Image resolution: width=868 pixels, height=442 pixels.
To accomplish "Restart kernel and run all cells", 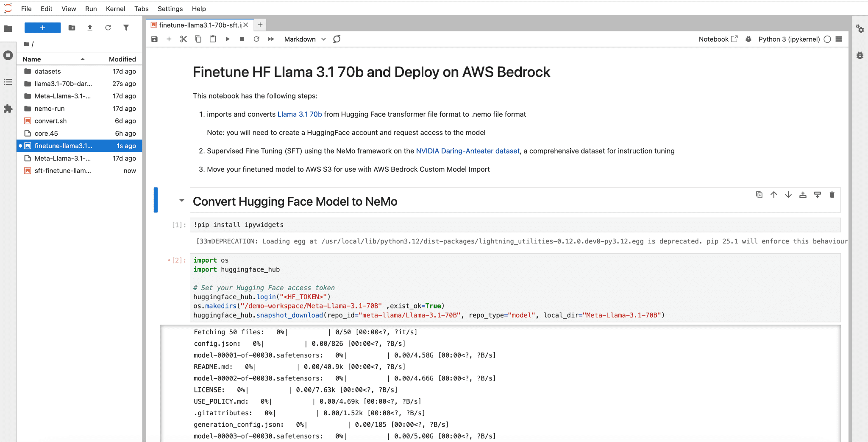I will (271, 39).
